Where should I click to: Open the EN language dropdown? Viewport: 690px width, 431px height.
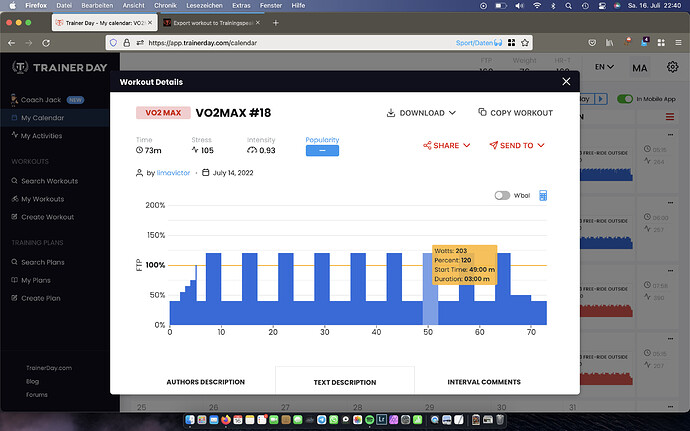tap(604, 67)
